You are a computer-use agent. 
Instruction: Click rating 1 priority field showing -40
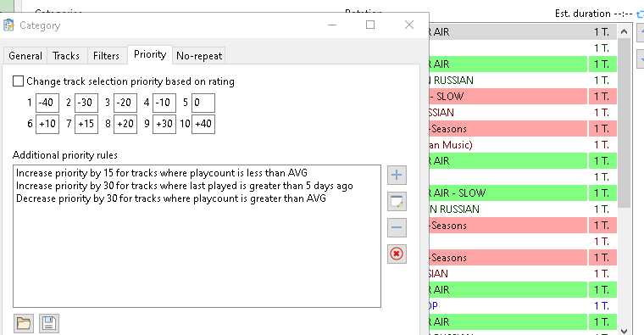point(47,103)
